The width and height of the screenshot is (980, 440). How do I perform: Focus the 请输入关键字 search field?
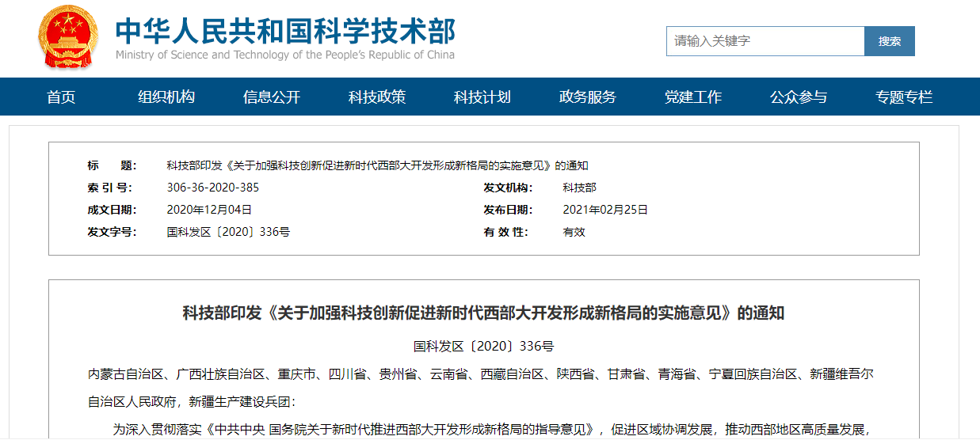765,41
